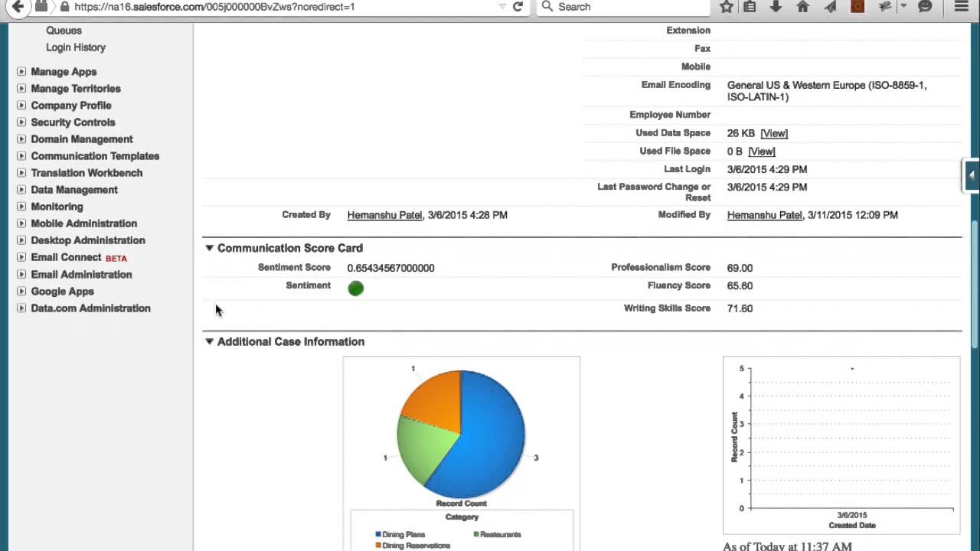This screenshot has height=551, width=980.
Task: Click the orange square extension icon
Action: 857,6
